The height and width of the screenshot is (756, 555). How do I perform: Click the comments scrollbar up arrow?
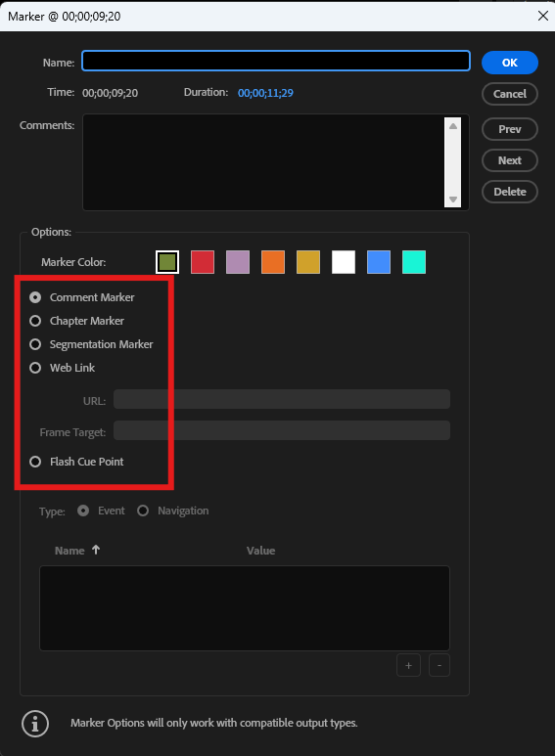[452, 126]
